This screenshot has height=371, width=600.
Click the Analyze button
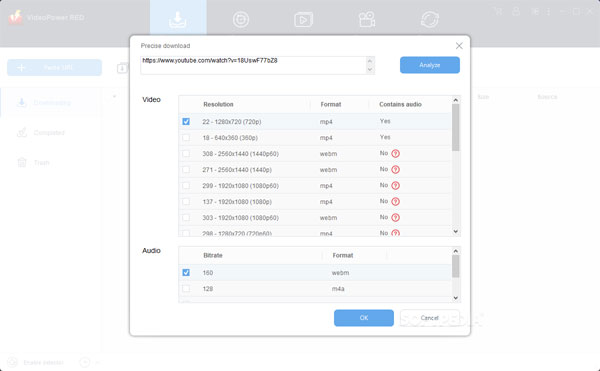430,65
